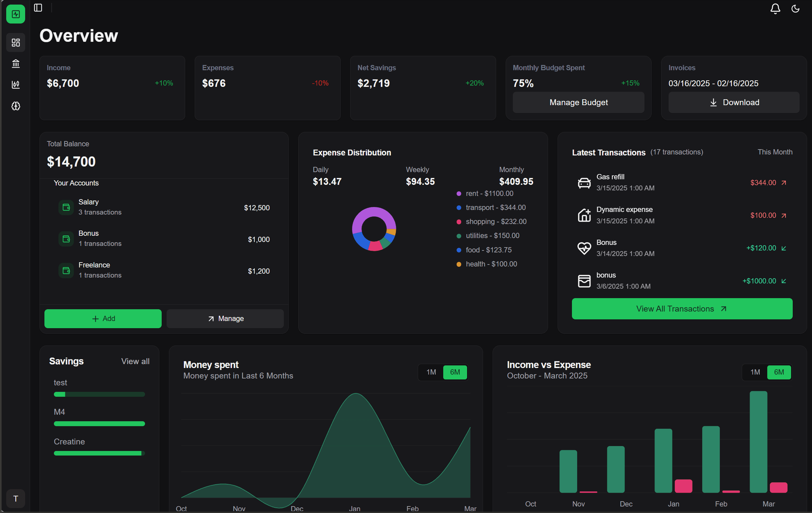Click the wallet icon next to Salary account
The height and width of the screenshot is (513, 812).
tap(66, 207)
